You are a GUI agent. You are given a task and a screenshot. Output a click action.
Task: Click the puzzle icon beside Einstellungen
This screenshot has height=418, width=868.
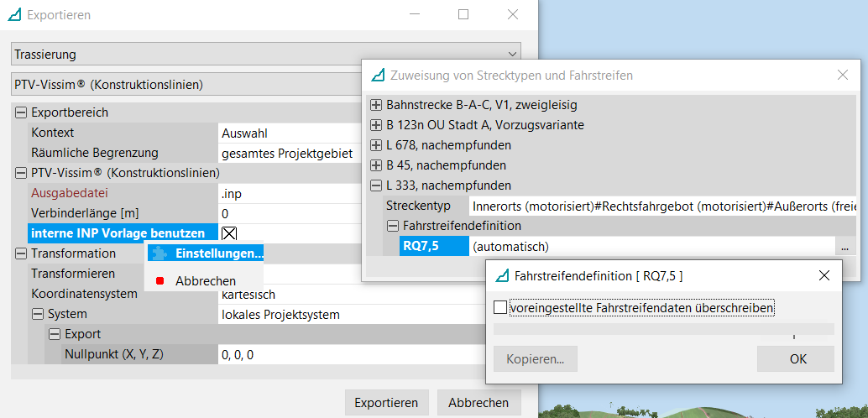click(159, 253)
